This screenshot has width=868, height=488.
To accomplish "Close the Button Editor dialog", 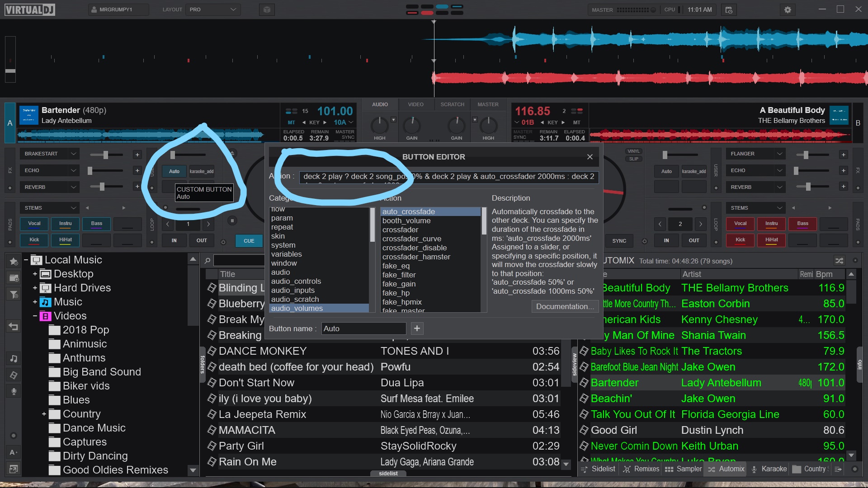I will point(590,157).
